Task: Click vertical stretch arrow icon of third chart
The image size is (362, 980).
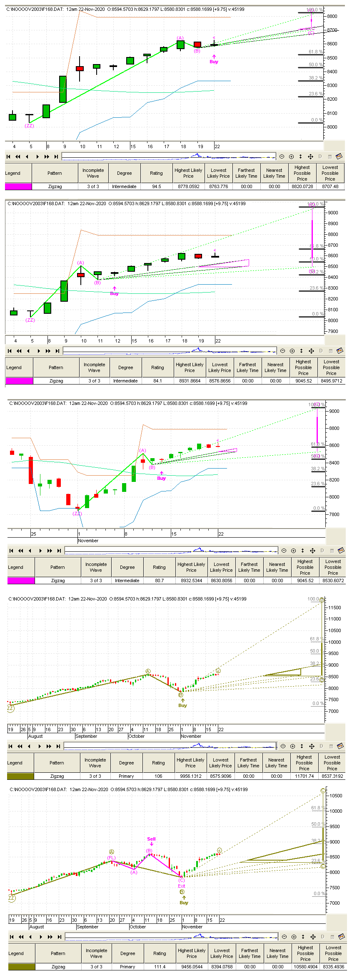Action: tap(303, 551)
